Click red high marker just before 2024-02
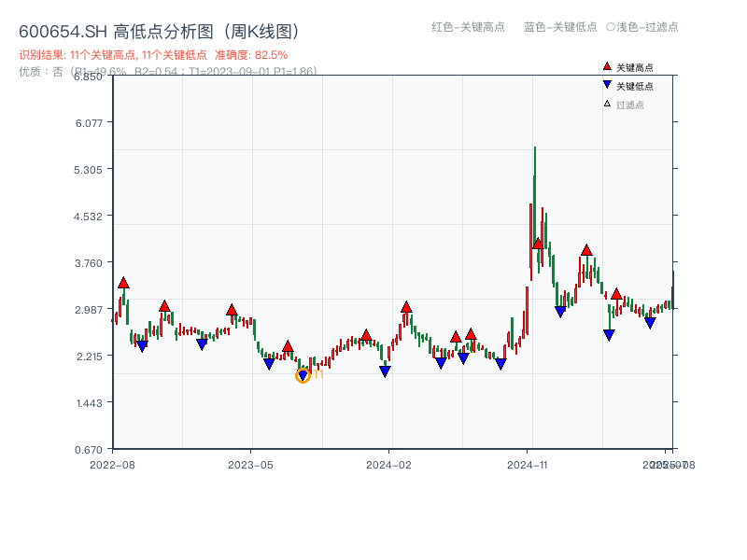Image resolution: width=747 pixels, height=560 pixels. (366, 335)
